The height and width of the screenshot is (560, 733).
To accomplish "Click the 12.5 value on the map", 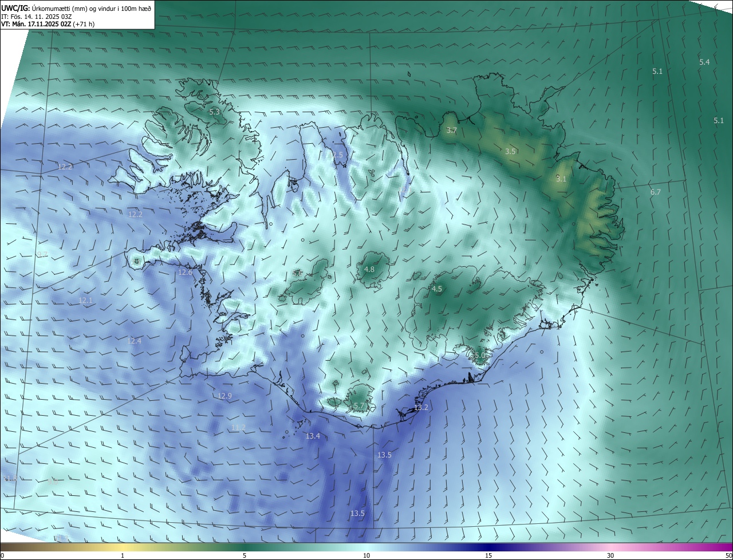I will tap(336, 155).
